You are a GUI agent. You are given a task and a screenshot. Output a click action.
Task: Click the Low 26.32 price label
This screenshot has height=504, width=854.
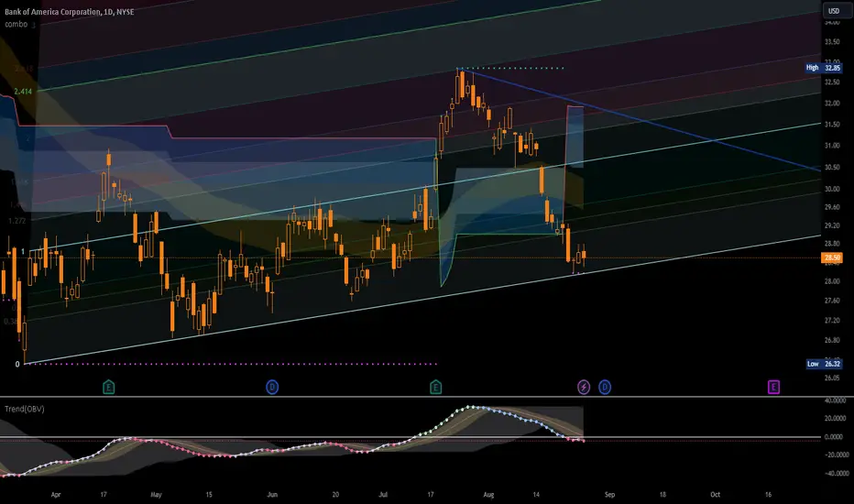tap(824, 364)
